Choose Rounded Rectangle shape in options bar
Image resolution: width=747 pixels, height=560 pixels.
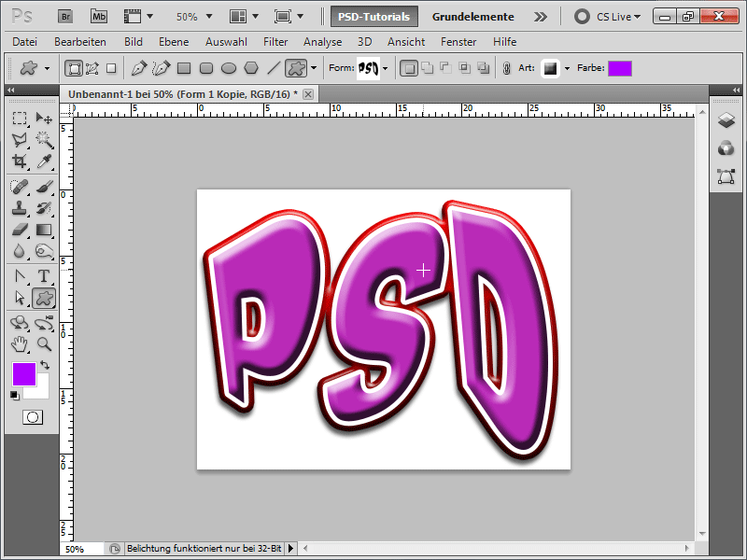click(206, 68)
